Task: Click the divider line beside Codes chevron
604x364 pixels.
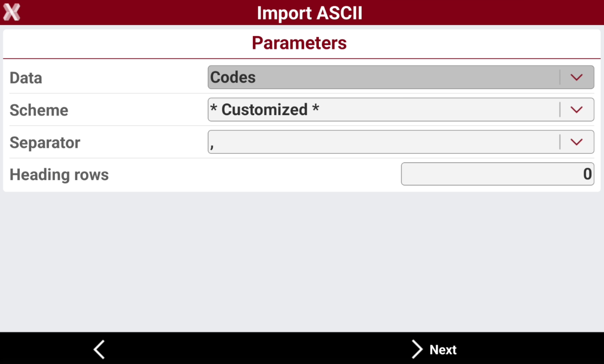Action: click(560, 77)
